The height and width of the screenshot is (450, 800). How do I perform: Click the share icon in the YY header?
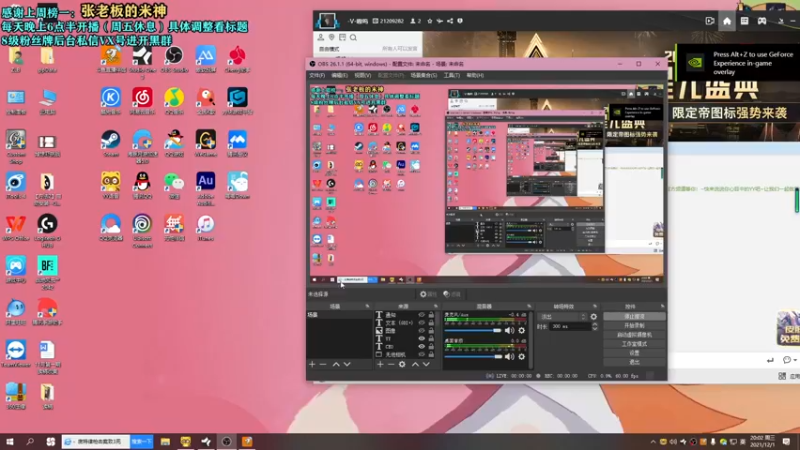[450, 21]
